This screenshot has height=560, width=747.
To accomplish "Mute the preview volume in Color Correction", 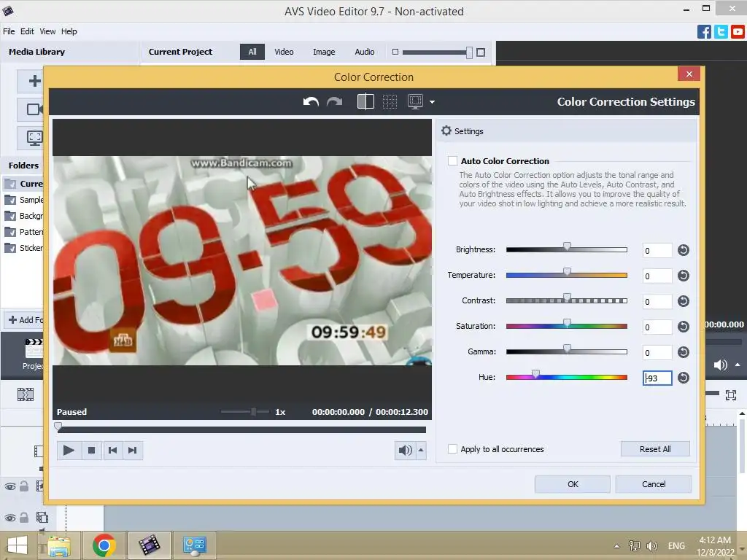I will 405,450.
